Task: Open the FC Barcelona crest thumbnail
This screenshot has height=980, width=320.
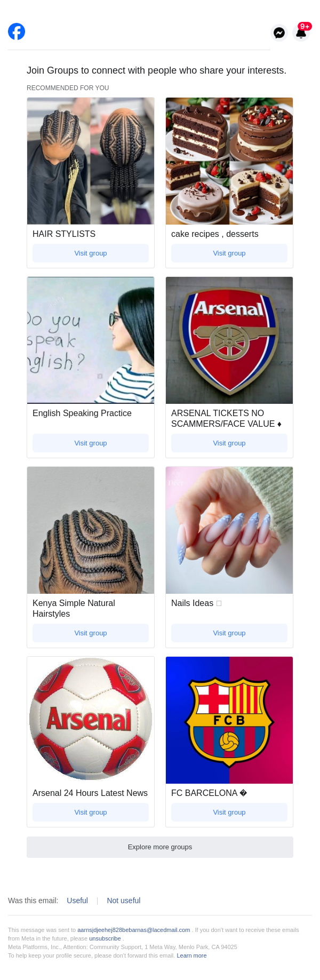Action: click(x=229, y=720)
